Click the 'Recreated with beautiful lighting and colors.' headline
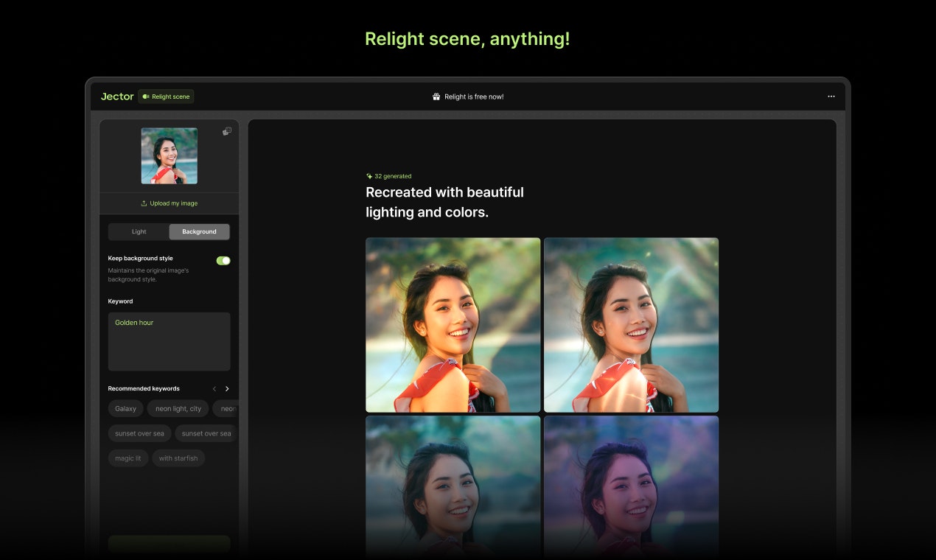This screenshot has width=936, height=560. click(x=445, y=203)
